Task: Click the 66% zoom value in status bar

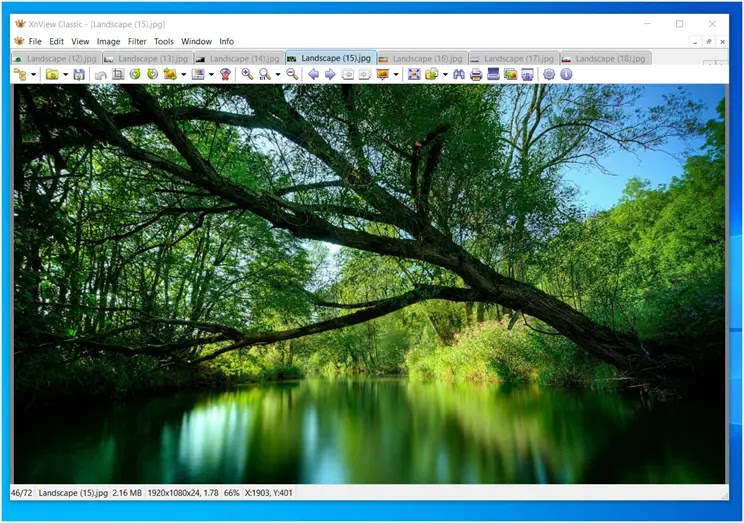Action: [x=232, y=493]
